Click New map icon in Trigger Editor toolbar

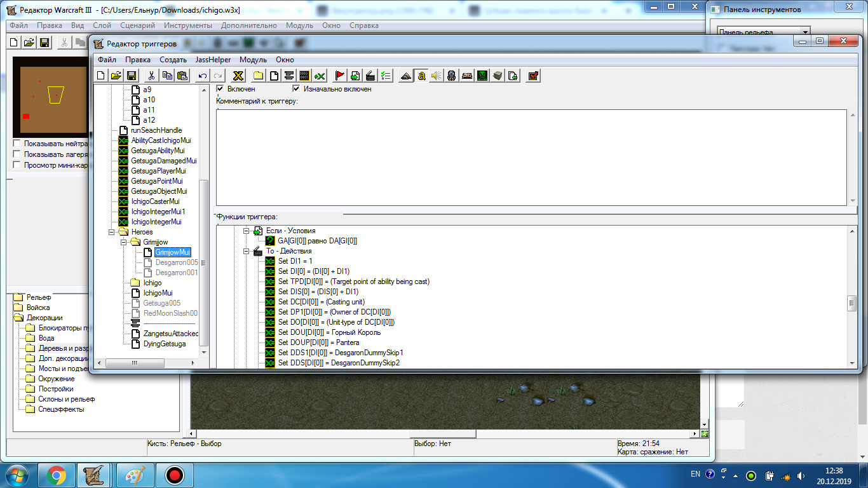click(x=100, y=76)
